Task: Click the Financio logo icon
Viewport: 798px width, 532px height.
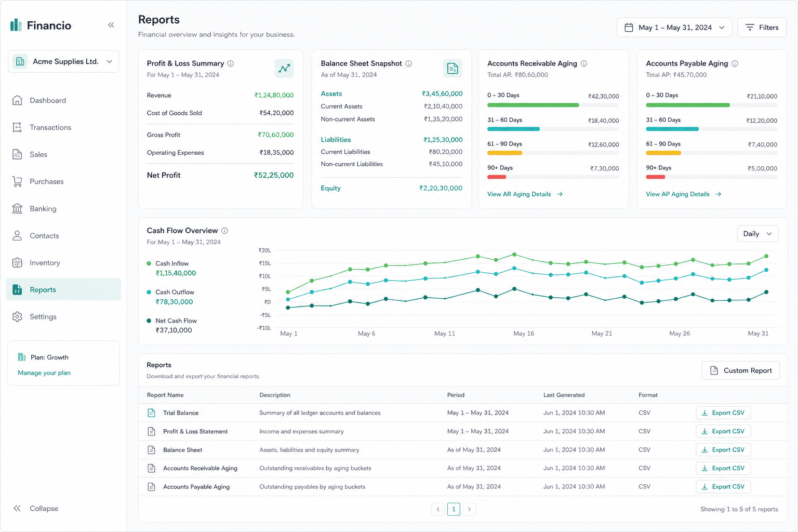Action: click(16, 25)
